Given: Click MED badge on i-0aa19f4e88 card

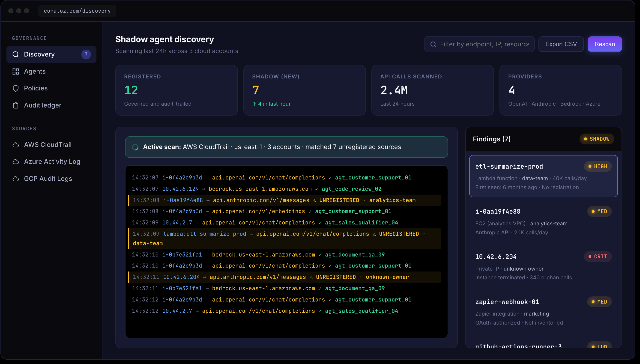Looking at the screenshot, I should point(599,211).
